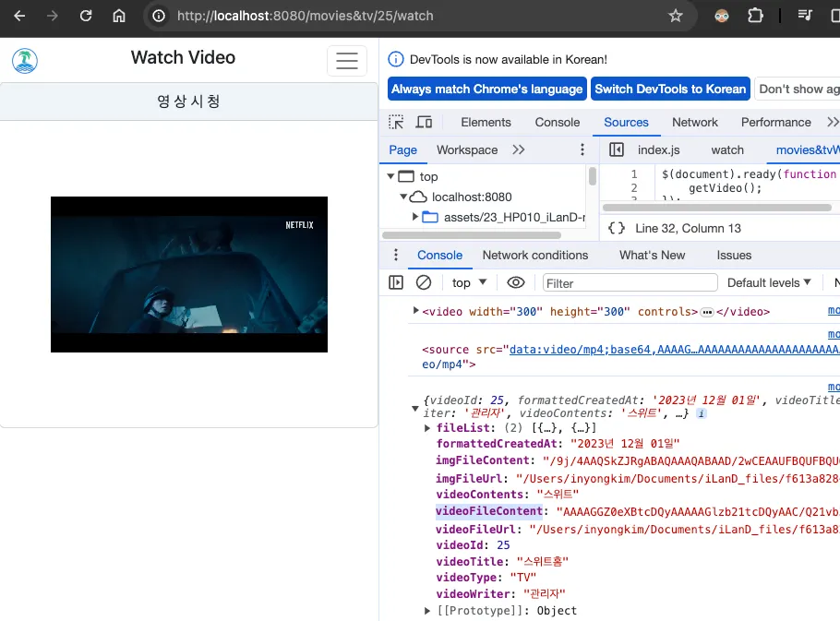The image size is (840, 621).
Task: Click the browser reload icon
Action: click(x=86, y=16)
